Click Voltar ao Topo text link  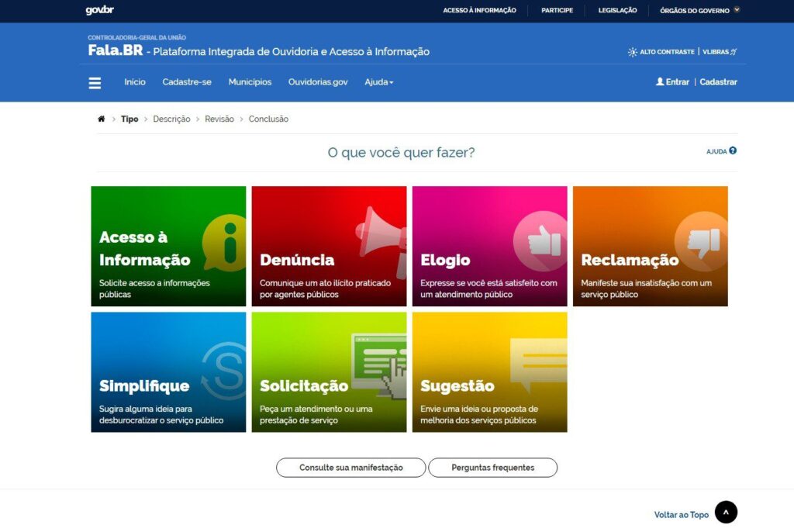(681, 515)
